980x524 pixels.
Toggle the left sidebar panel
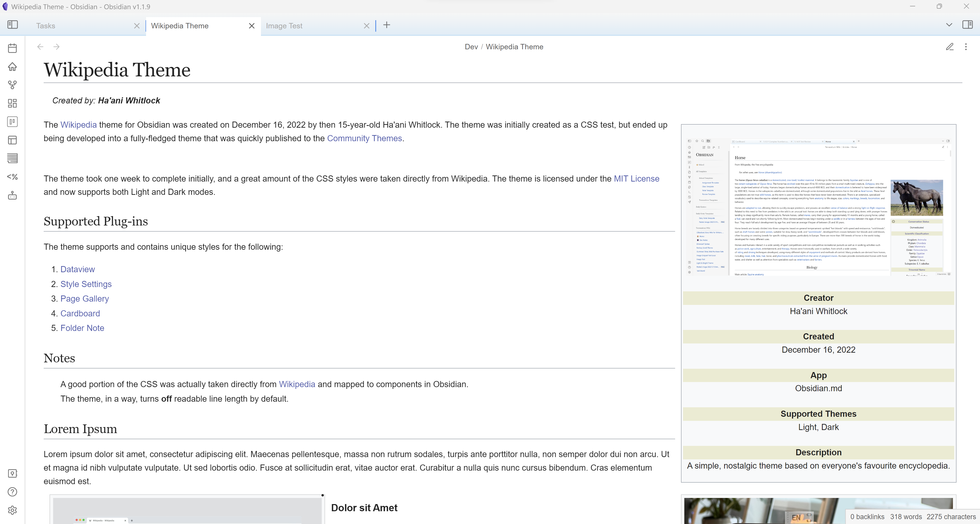coord(13,25)
